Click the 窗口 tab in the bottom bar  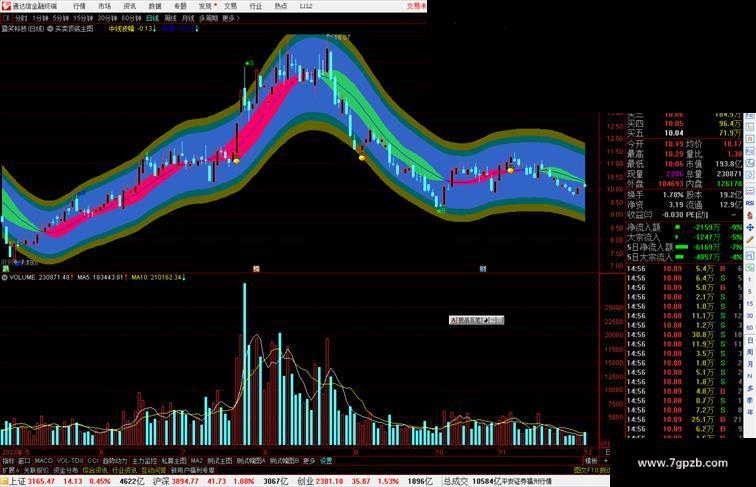coord(24,461)
